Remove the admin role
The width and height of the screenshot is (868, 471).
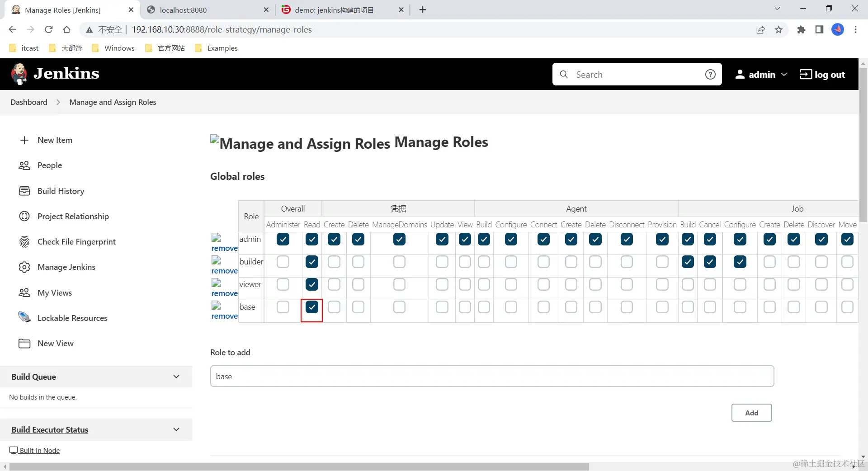(x=224, y=248)
